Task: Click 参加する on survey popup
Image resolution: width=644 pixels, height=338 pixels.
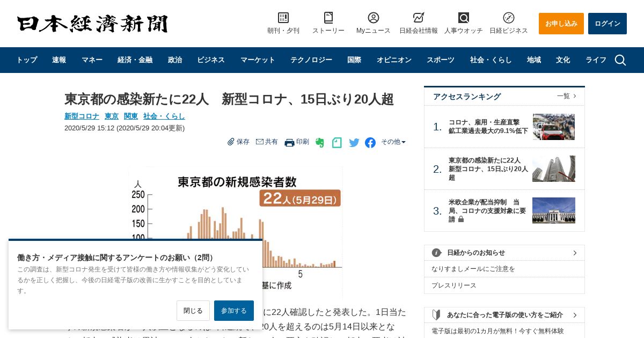Action: point(234,311)
